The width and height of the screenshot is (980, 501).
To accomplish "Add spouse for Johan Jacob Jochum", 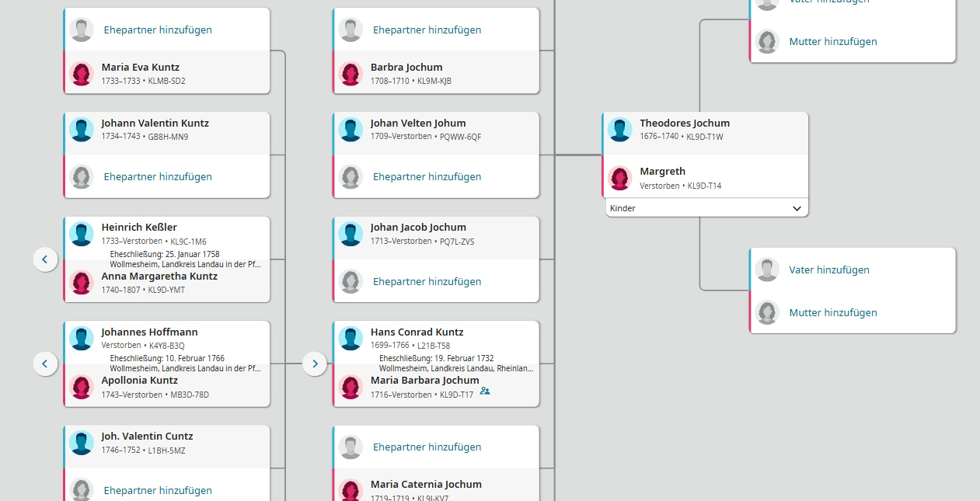I will tap(427, 281).
